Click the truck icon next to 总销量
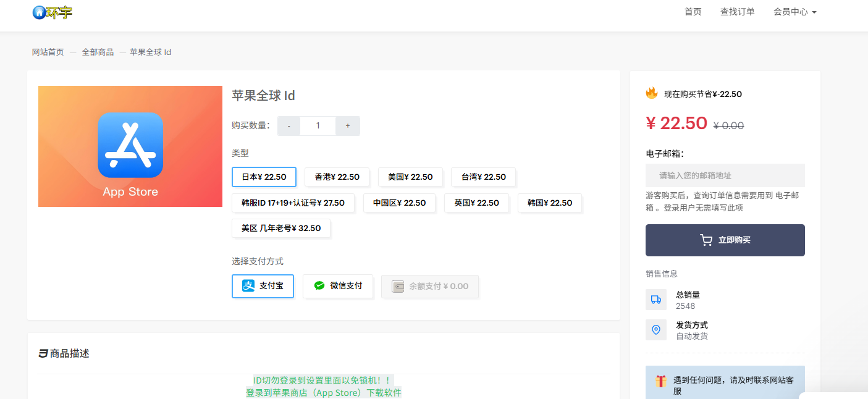This screenshot has height=399, width=868. pyautogui.click(x=656, y=300)
